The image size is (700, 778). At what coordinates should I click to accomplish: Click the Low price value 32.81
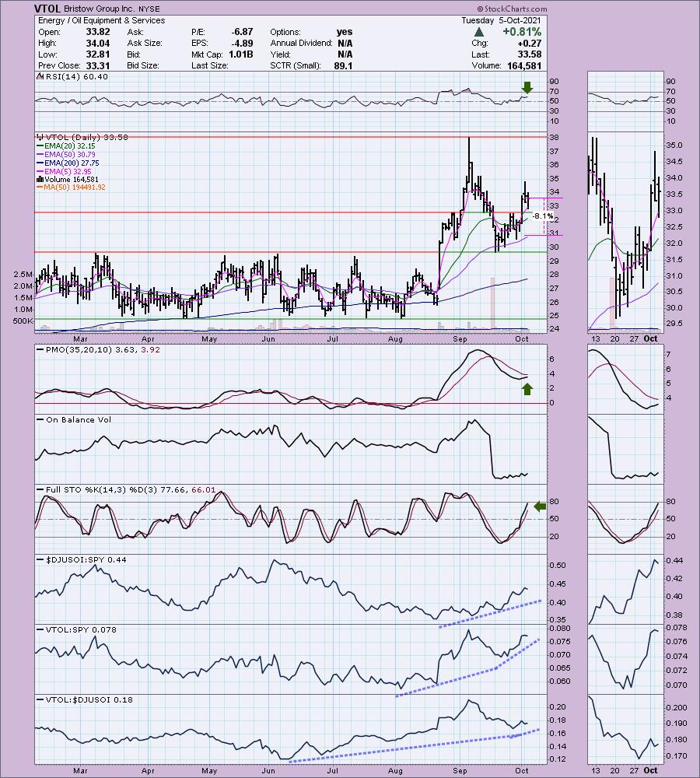pos(98,54)
